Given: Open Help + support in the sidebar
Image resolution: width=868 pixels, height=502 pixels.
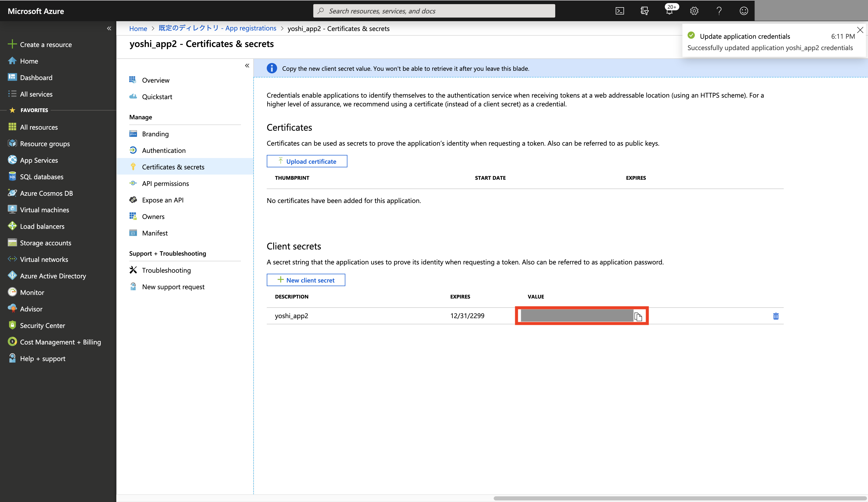Looking at the screenshot, I should (x=36, y=358).
